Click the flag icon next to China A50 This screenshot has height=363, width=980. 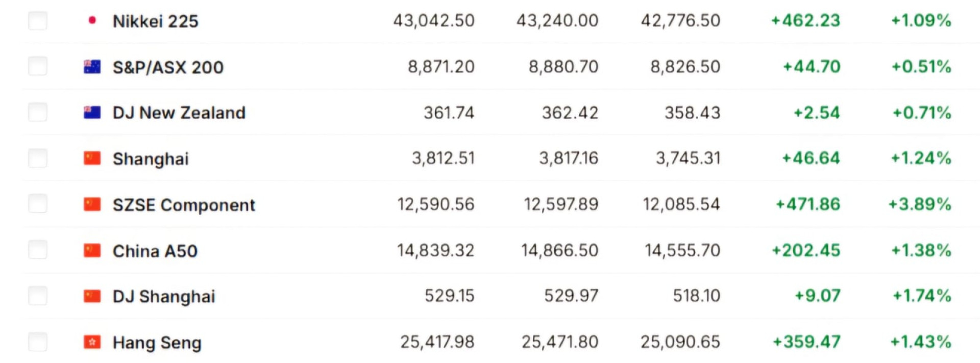(x=92, y=250)
